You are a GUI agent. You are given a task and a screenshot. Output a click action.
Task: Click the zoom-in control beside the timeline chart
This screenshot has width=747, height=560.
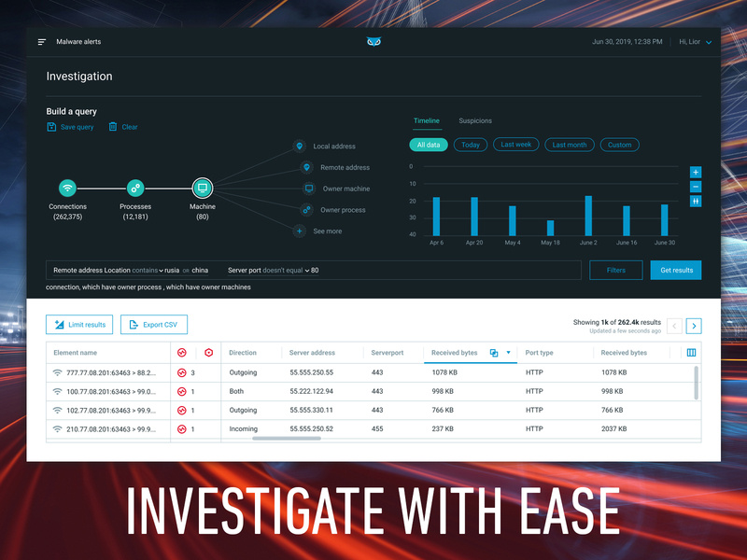point(695,172)
